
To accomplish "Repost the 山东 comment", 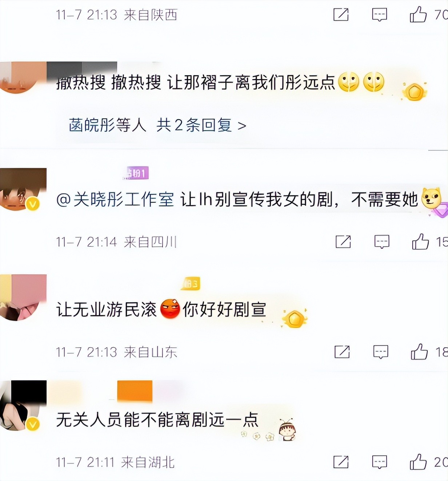I will [x=342, y=352].
